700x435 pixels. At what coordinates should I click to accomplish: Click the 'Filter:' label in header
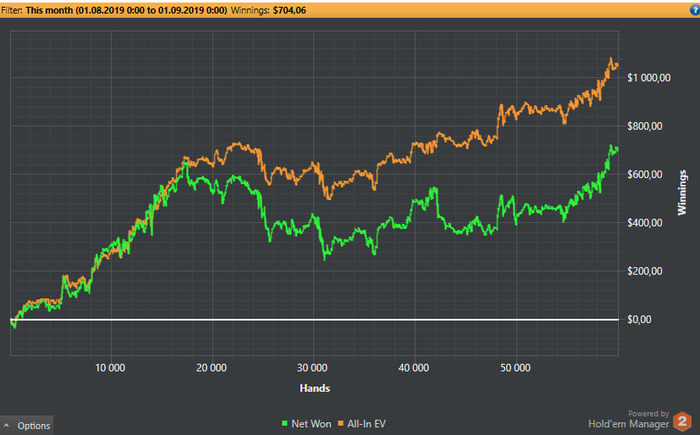click(12, 10)
